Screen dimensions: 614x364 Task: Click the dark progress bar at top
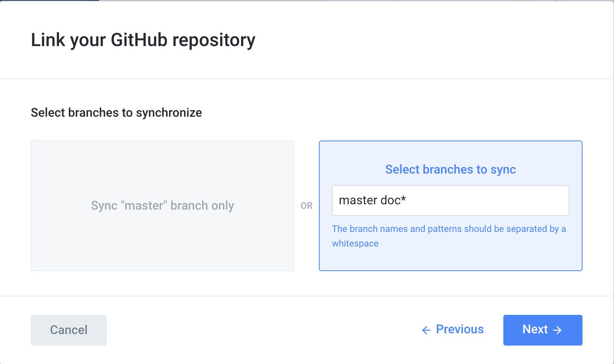(x=49, y=0)
